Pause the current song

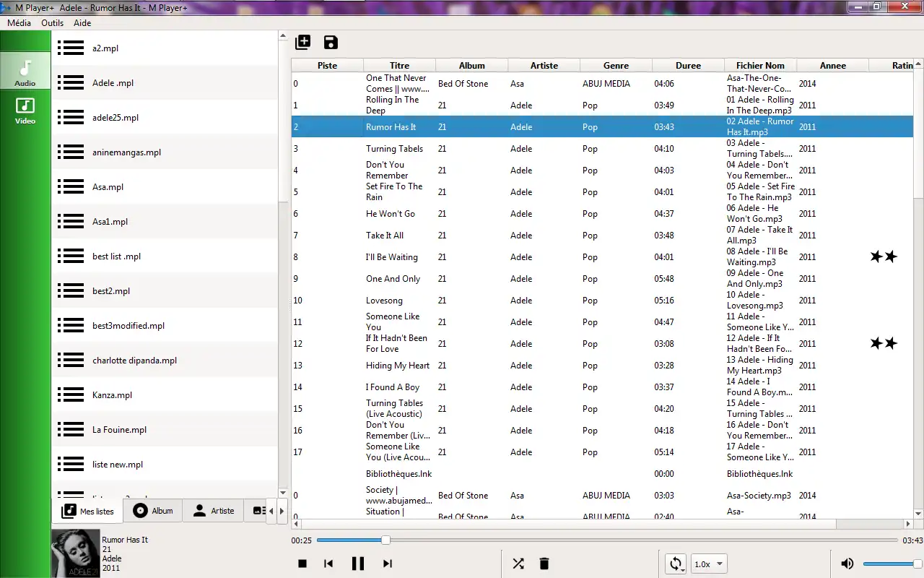(358, 564)
